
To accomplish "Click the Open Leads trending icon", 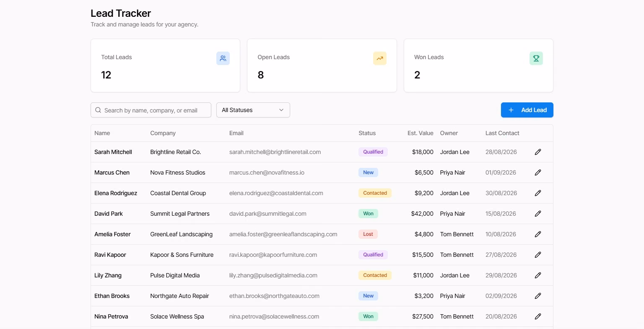I will point(380,58).
